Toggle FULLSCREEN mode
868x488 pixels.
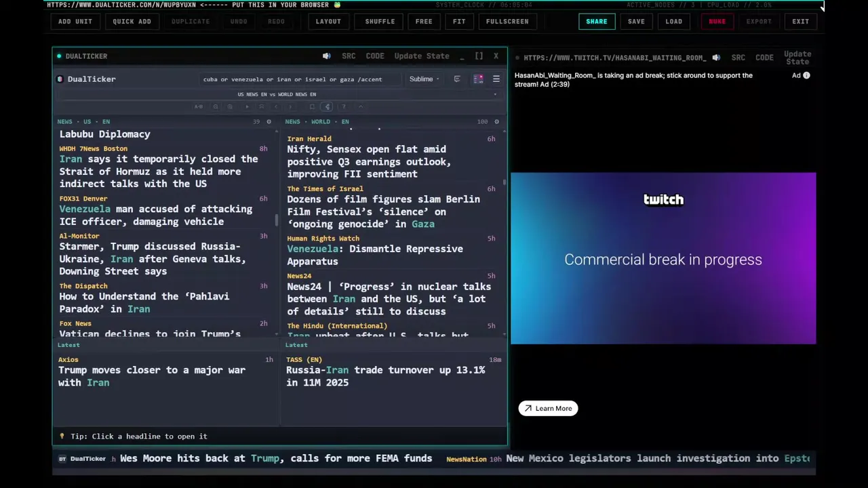tap(507, 22)
